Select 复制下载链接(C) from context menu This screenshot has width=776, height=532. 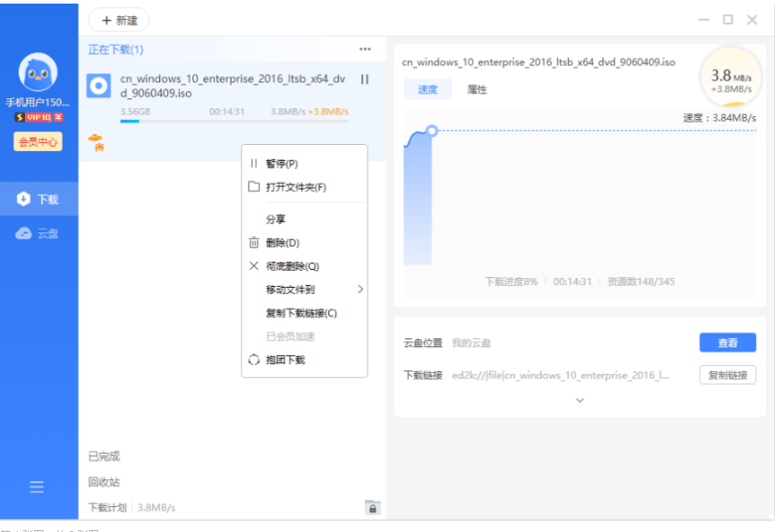point(305,313)
